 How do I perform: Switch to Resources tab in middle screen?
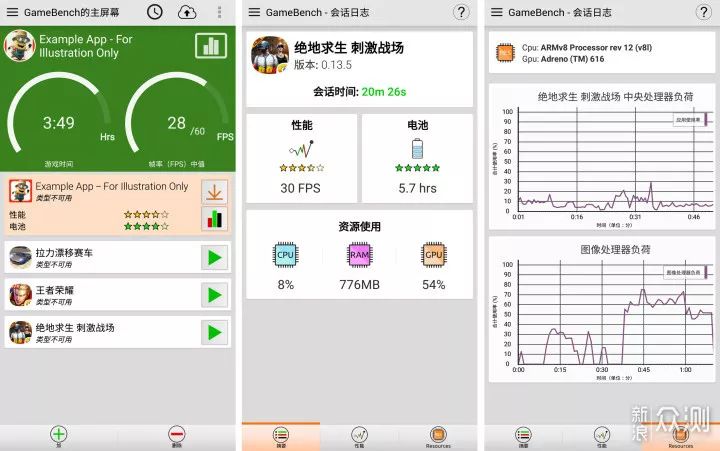click(438, 436)
